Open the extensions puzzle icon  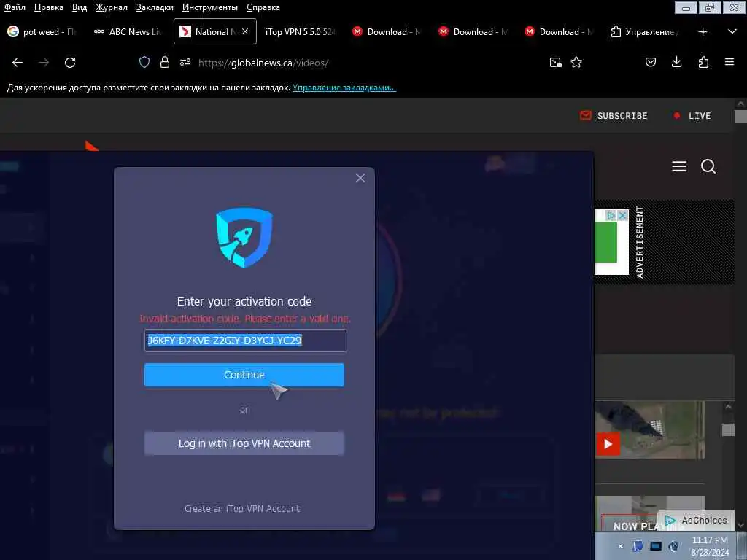tap(703, 63)
